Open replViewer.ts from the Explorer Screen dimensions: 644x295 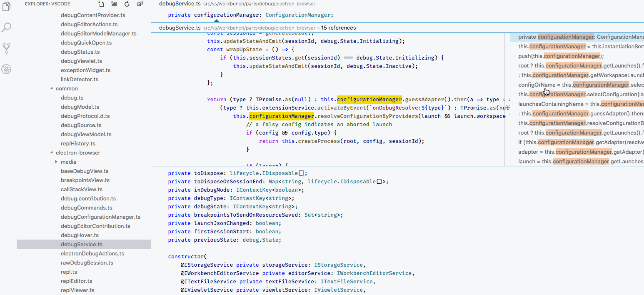coord(77,290)
